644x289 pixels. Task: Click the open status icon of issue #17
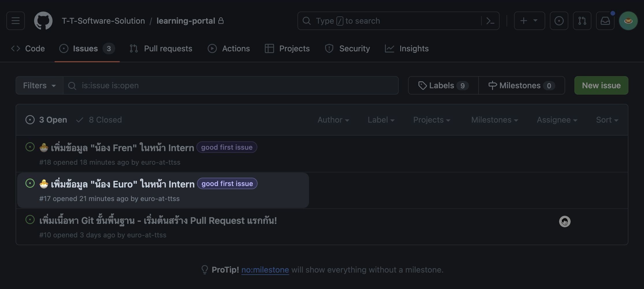(x=30, y=183)
